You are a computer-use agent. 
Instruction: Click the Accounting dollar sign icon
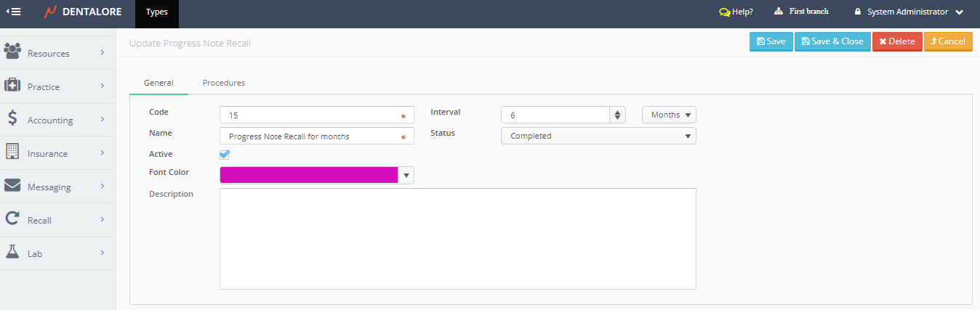coord(12,118)
